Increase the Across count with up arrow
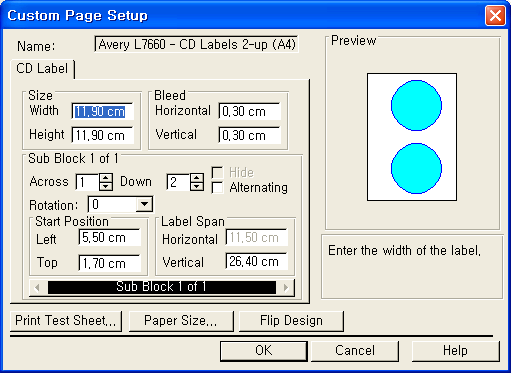Image resolution: width=511 pixels, height=373 pixels. click(x=106, y=178)
